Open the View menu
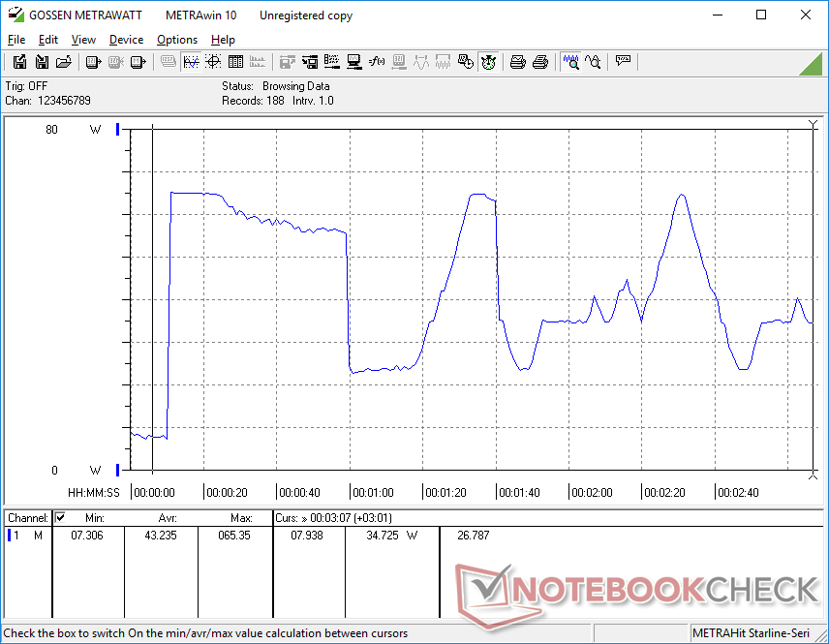 click(x=83, y=40)
